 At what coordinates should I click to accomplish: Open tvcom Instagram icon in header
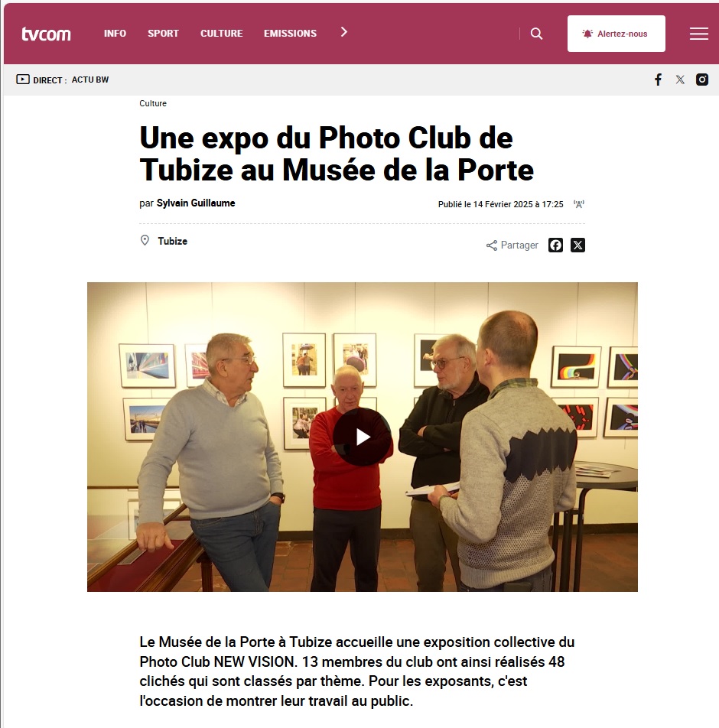(702, 80)
